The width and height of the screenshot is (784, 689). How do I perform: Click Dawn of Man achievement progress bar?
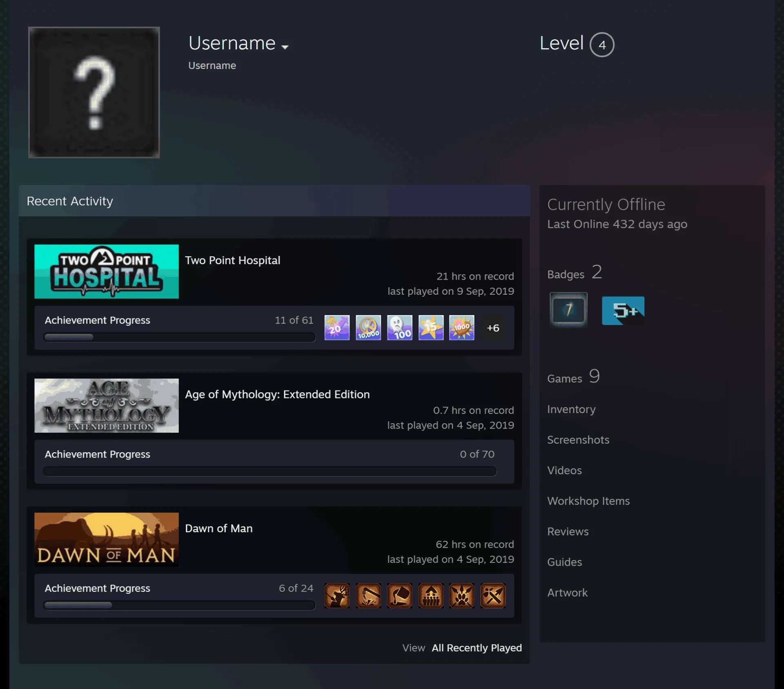pyautogui.click(x=179, y=605)
